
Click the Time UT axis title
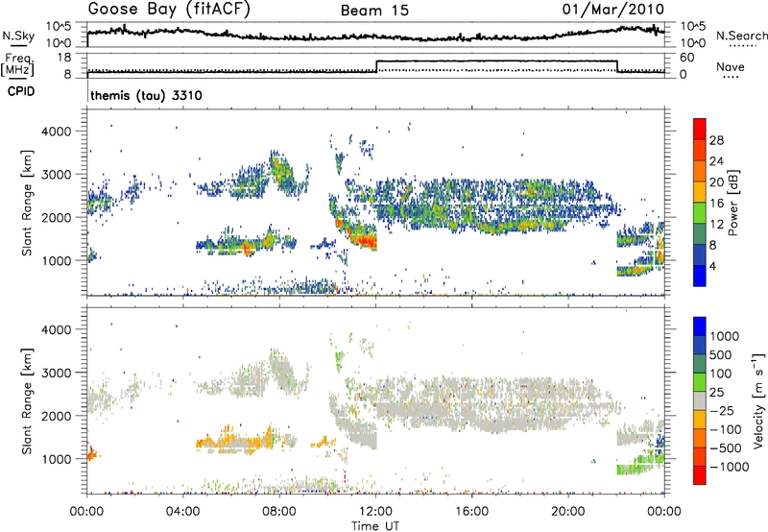point(375,526)
